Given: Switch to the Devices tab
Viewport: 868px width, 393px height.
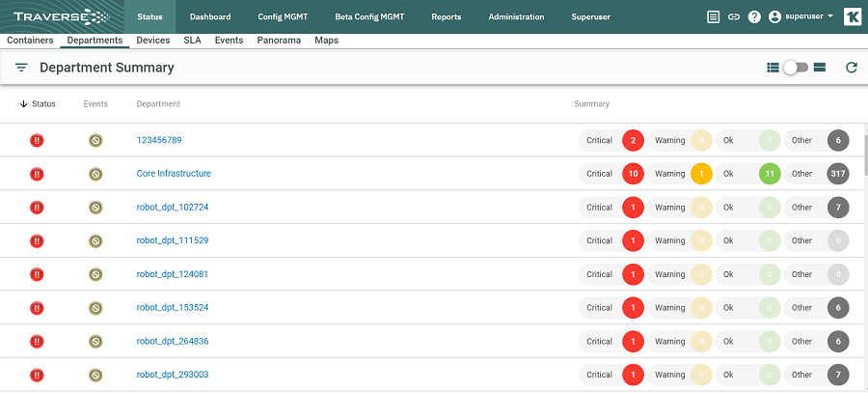Looking at the screenshot, I should click(x=153, y=41).
